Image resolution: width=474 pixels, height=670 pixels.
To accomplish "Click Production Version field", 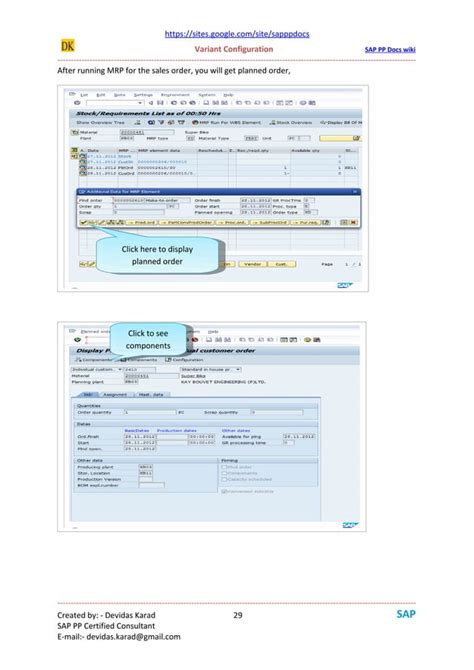I will tap(146, 479).
